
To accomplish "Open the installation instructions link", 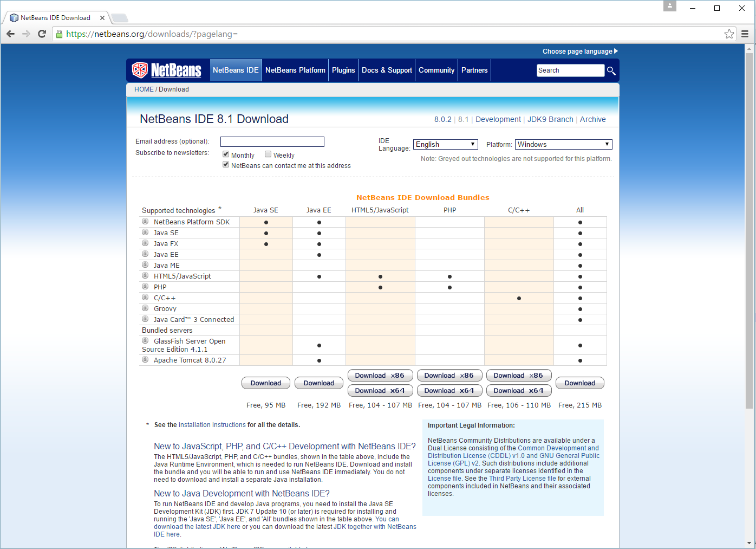I will click(x=212, y=425).
